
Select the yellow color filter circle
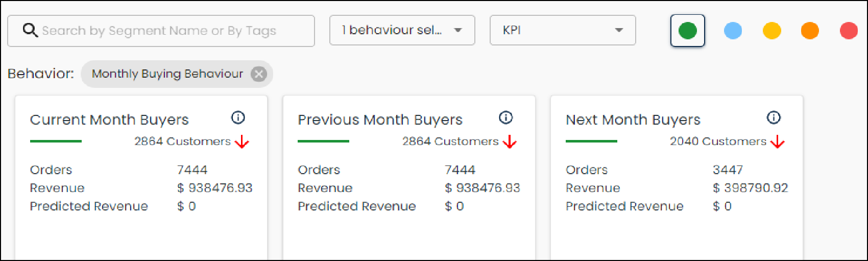coord(772,31)
